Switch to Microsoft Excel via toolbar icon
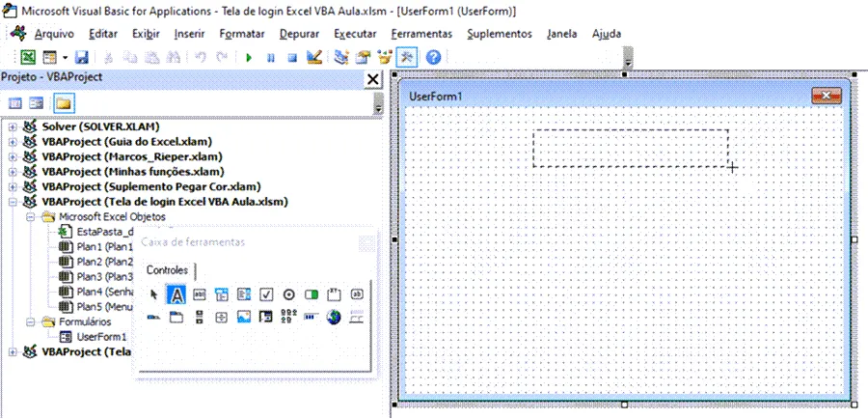The image size is (868, 419). [28, 57]
